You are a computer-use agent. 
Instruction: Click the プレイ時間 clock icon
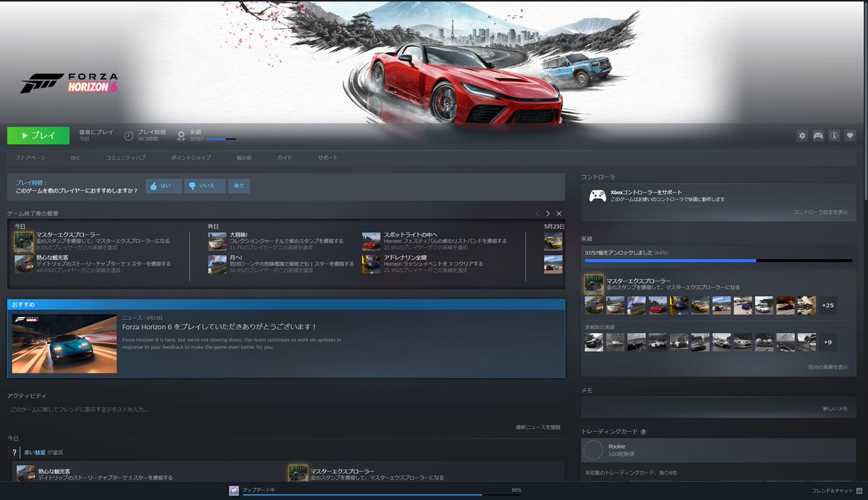click(x=129, y=135)
